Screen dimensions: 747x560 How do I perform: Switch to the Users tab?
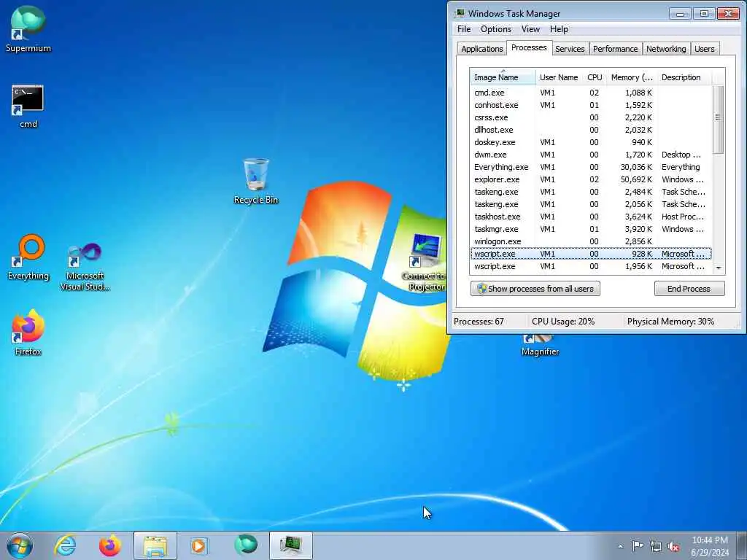click(x=704, y=49)
